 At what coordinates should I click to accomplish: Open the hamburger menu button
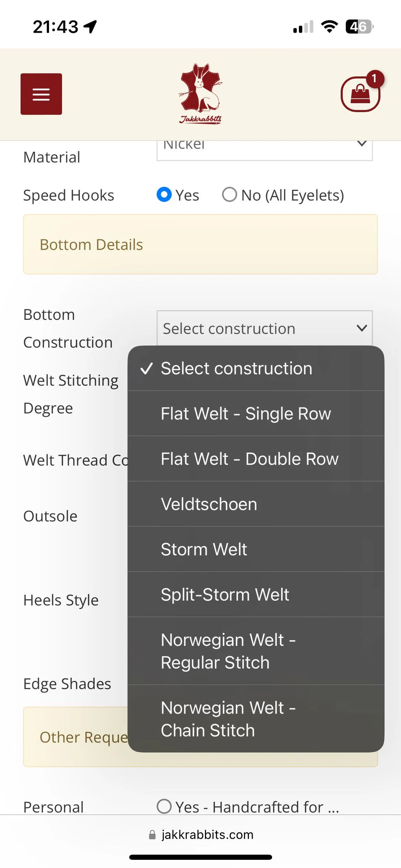click(x=41, y=94)
